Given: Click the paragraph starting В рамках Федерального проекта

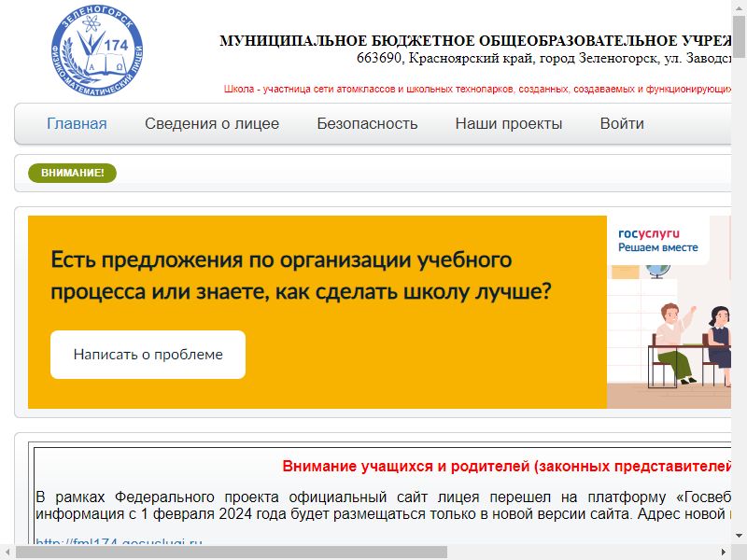Looking at the screenshot, I should point(383,506).
